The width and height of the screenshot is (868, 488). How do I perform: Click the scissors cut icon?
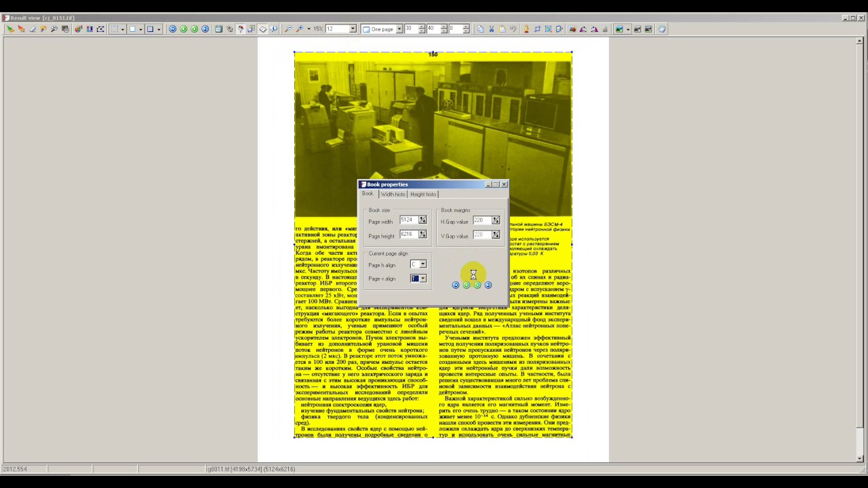click(492, 29)
